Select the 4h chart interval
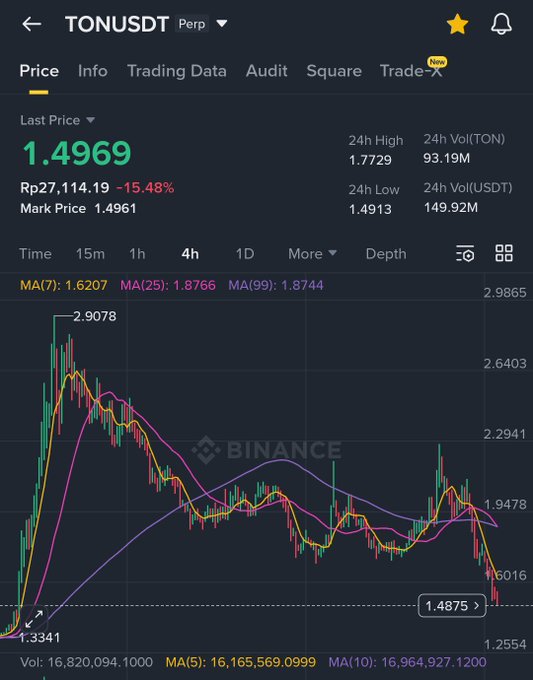Viewport: 533px width, 680px height. pyautogui.click(x=190, y=254)
